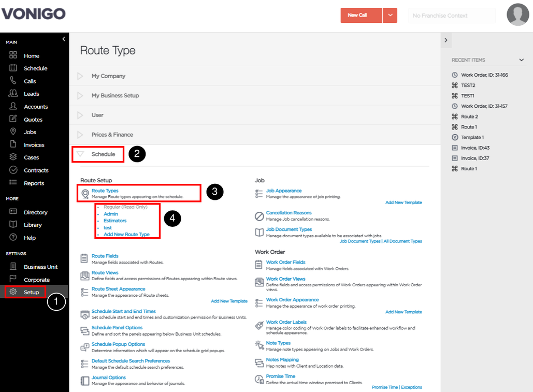
Task: Go to Invoices in main menu
Action: pos(34,145)
